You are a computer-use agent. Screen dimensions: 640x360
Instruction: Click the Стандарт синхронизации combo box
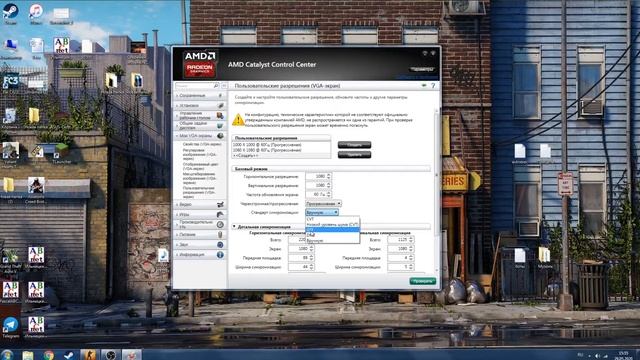pyautogui.click(x=322, y=212)
